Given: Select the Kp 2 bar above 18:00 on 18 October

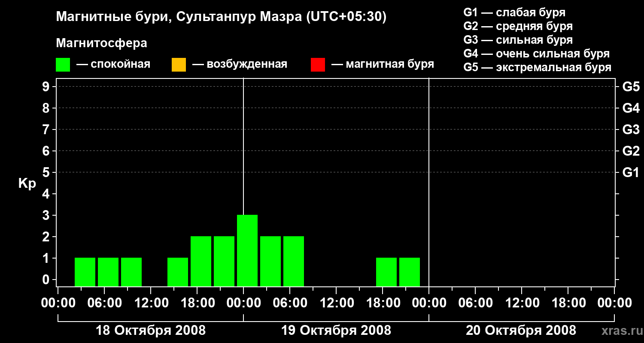Looking at the screenshot, I should coord(201,261).
